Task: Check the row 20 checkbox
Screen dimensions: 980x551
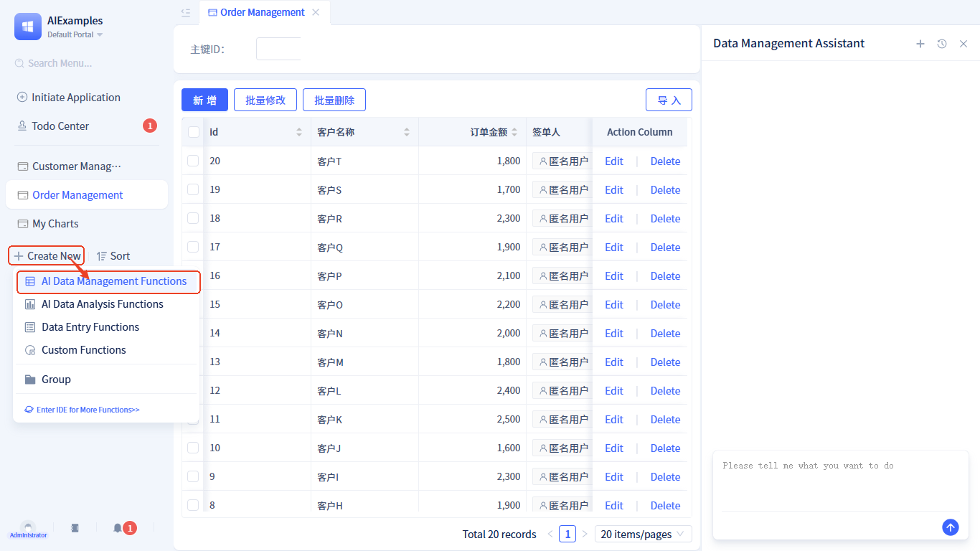Action: tap(193, 161)
